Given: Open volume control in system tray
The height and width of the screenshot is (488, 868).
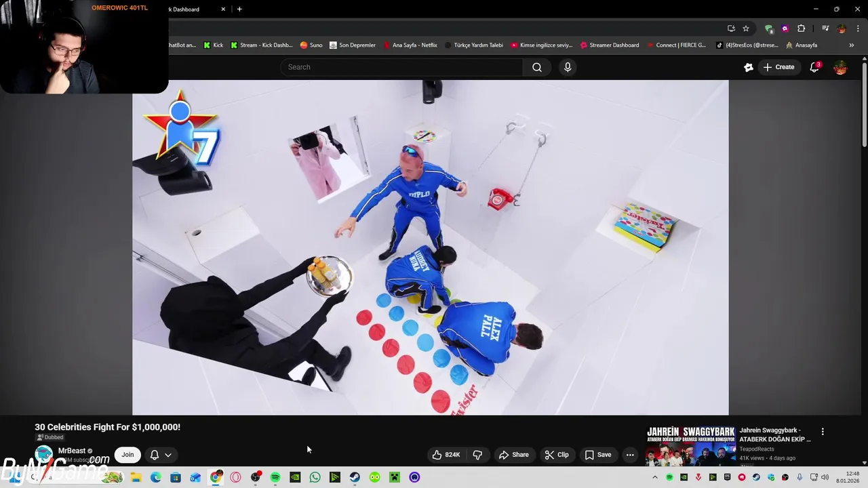Looking at the screenshot, I should [x=825, y=477].
